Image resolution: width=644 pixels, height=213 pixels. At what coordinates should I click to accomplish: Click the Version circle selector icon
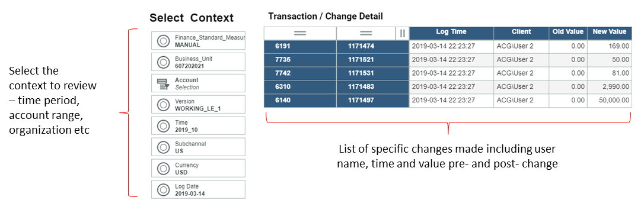(163, 105)
